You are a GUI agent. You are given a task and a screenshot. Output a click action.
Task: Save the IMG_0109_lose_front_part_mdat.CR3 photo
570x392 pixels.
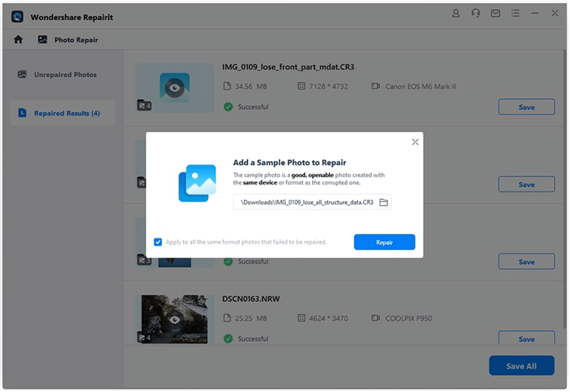pos(526,107)
